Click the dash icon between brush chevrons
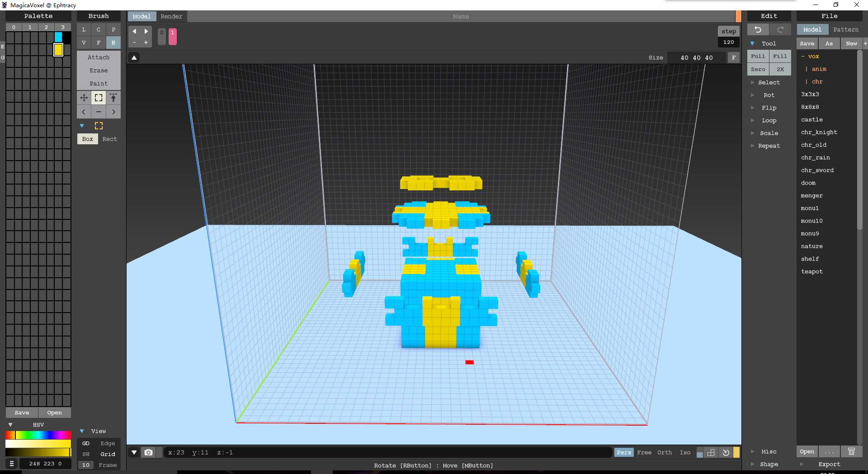Image resolution: width=868 pixels, height=474 pixels. click(99, 112)
